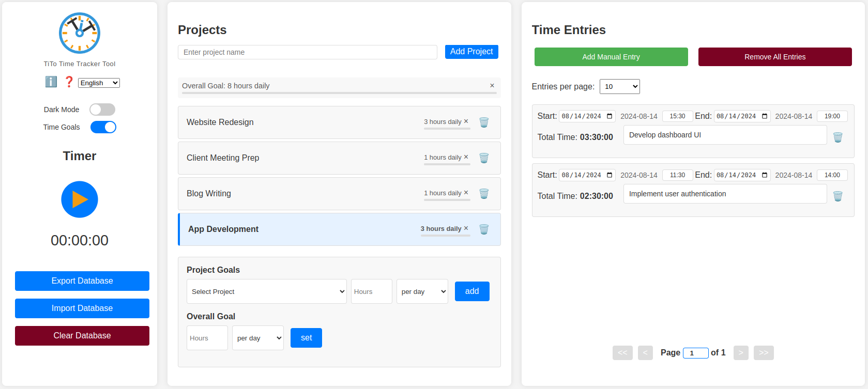Click the Export Database button
Screen dimensions: 868x389
coord(82,281)
